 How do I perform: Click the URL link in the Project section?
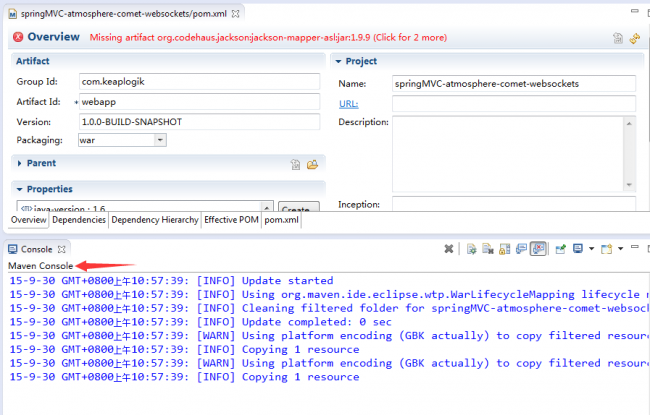pos(348,103)
